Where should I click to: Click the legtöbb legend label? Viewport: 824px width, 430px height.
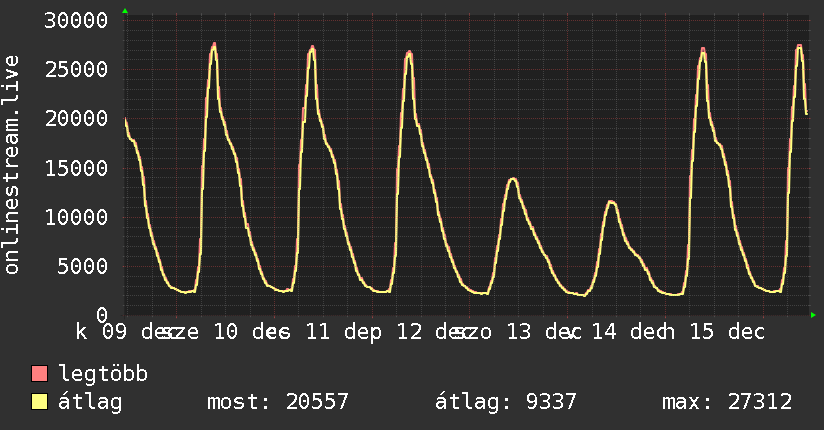tap(103, 374)
